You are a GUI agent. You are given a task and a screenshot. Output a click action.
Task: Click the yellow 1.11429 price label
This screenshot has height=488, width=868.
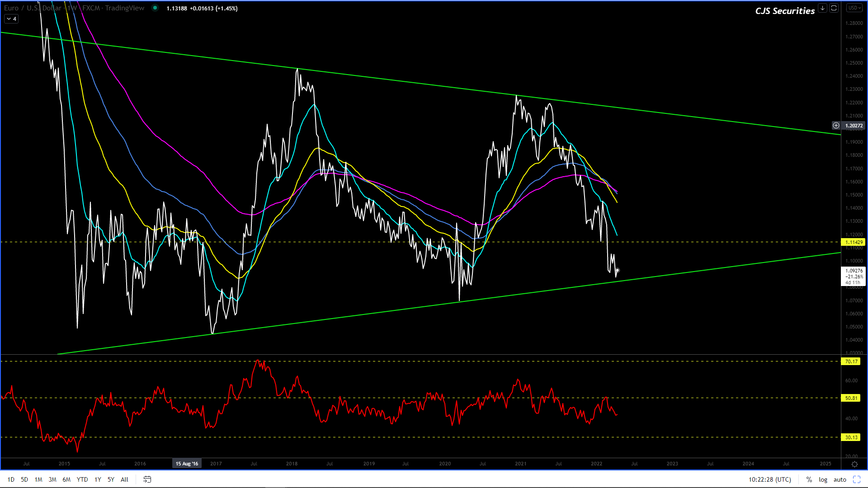tap(854, 242)
